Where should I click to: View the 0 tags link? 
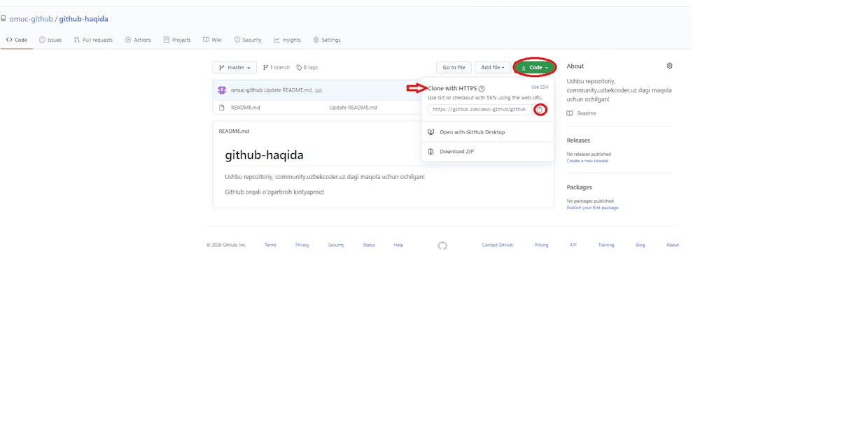(x=307, y=68)
